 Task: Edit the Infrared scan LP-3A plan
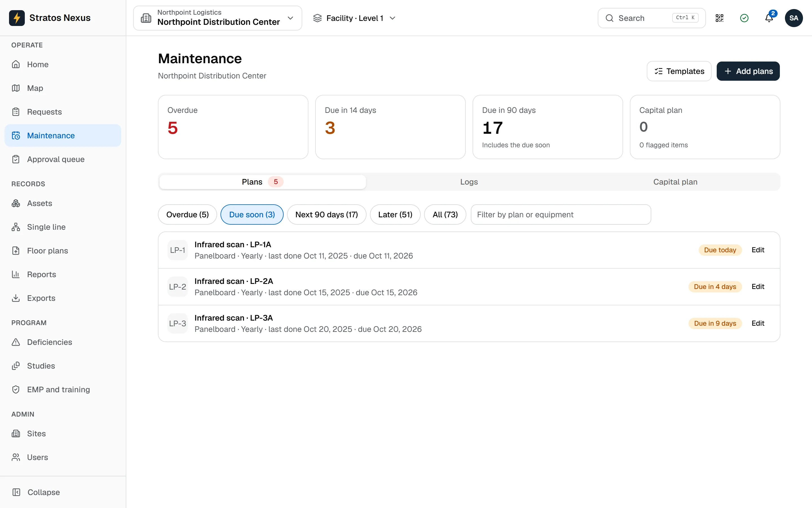point(758,323)
